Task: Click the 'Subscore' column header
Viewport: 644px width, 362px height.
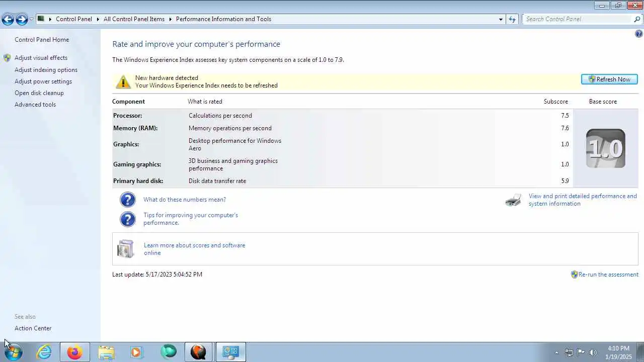Action: [x=555, y=102]
